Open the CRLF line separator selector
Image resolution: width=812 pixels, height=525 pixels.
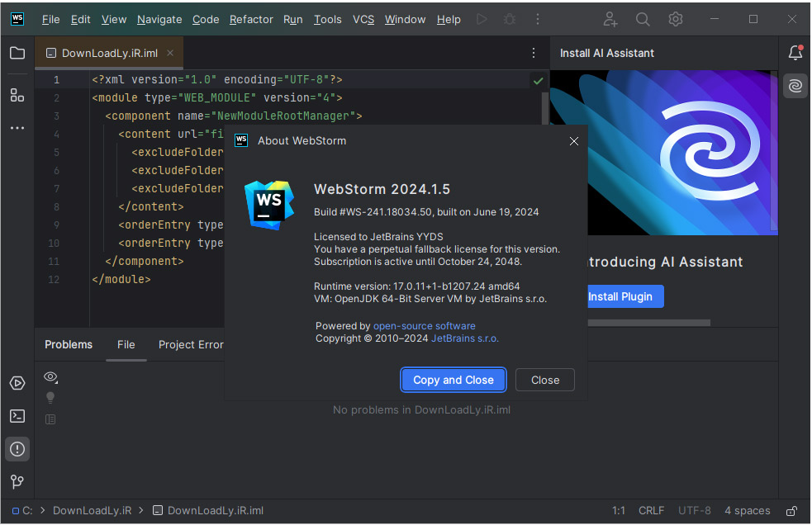pyautogui.click(x=651, y=510)
